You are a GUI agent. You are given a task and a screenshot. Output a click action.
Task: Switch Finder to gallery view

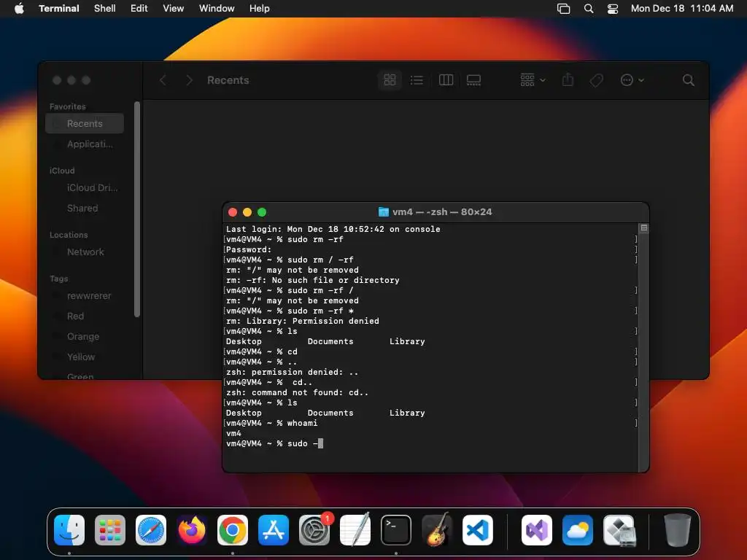[x=473, y=80]
